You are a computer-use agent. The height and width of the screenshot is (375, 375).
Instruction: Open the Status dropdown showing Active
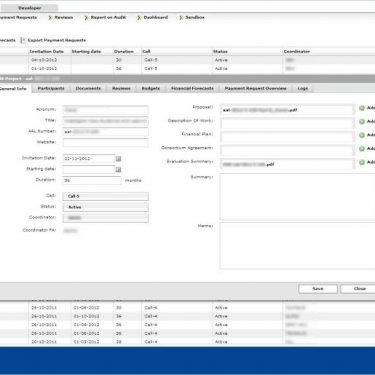click(106, 207)
